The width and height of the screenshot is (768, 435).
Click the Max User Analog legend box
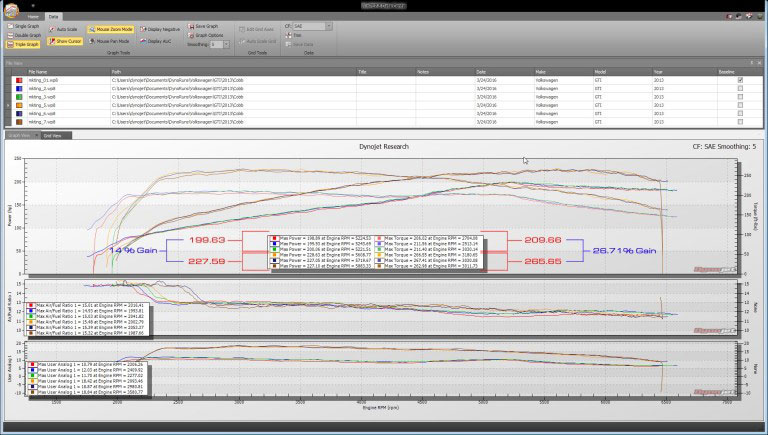click(x=86, y=379)
